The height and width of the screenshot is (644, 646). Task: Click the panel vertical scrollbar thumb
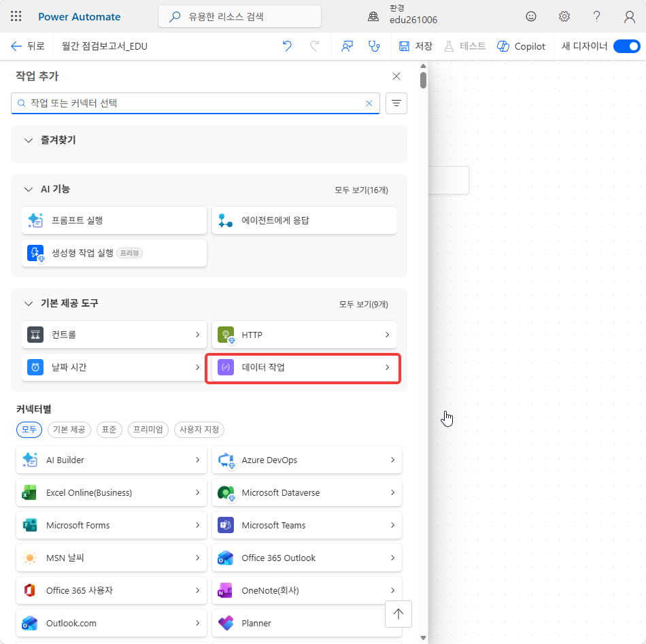click(x=423, y=80)
